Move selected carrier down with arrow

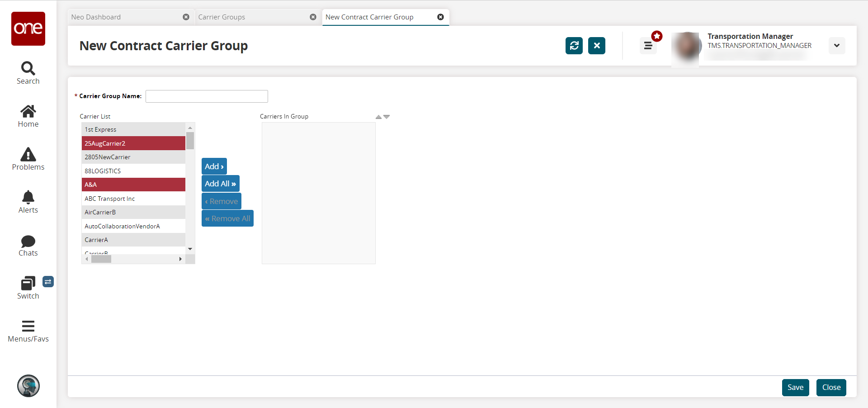tap(387, 117)
